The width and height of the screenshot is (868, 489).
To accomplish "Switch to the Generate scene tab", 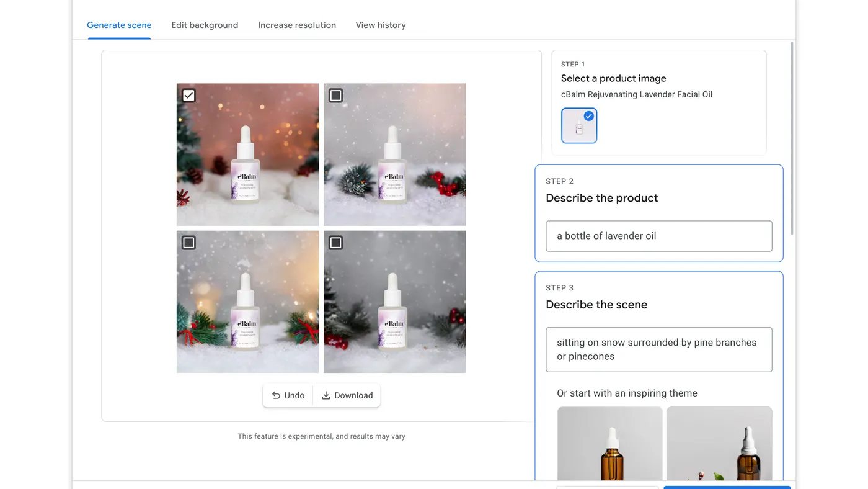I will click(119, 25).
